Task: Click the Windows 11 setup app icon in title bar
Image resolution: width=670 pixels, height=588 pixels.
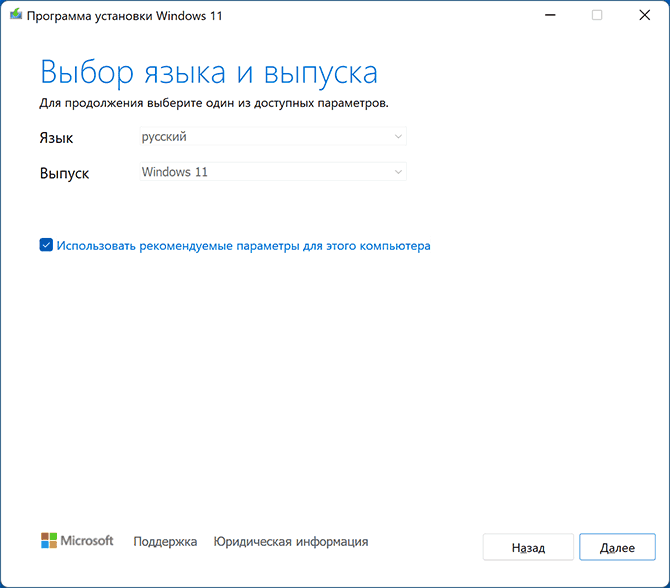Action: pyautogui.click(x=16, y=15)
